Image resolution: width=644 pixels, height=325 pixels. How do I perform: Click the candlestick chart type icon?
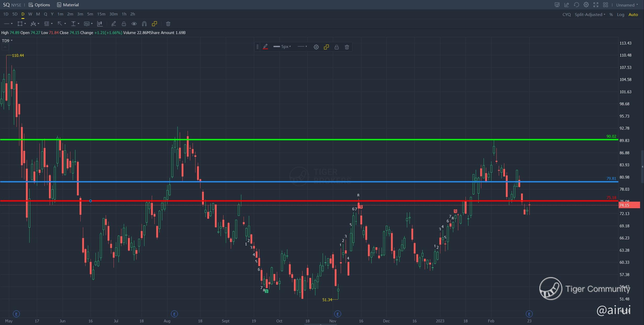tap(100, 24)
